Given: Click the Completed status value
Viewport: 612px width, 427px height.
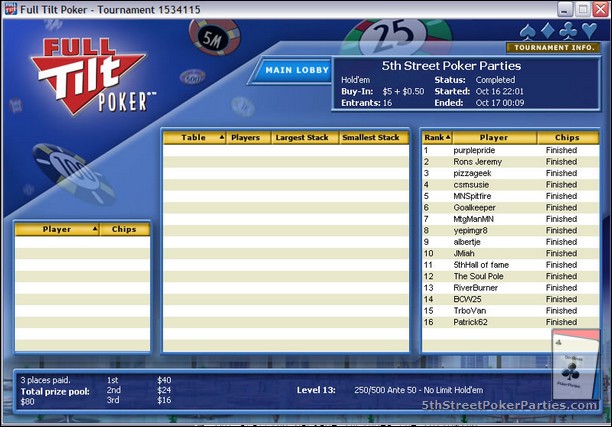Looking at the screenshot, I should click(x=495, y=80).
